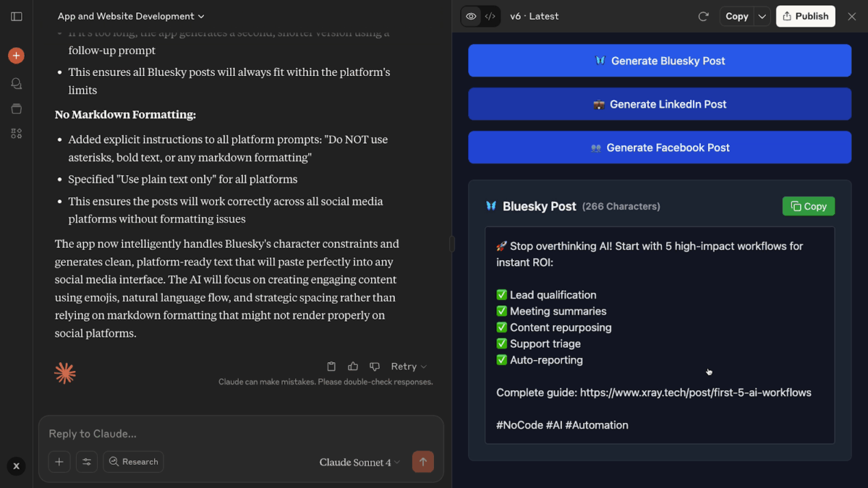The image size is (868, 488).
Task: Open the Claude Sonnet 4 model selector
Action: [359, 462]
